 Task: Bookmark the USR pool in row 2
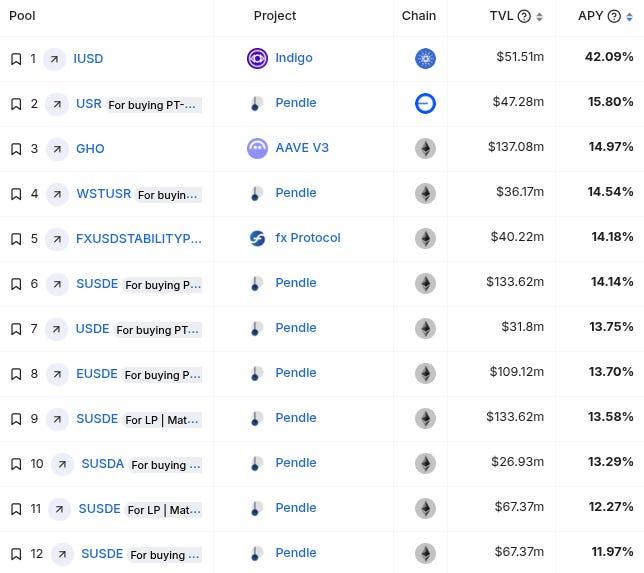pyautogui.click(x=16, y=104)
